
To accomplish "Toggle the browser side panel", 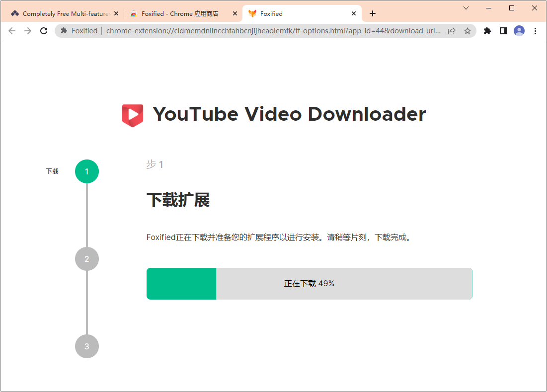I will pos(503,31).
